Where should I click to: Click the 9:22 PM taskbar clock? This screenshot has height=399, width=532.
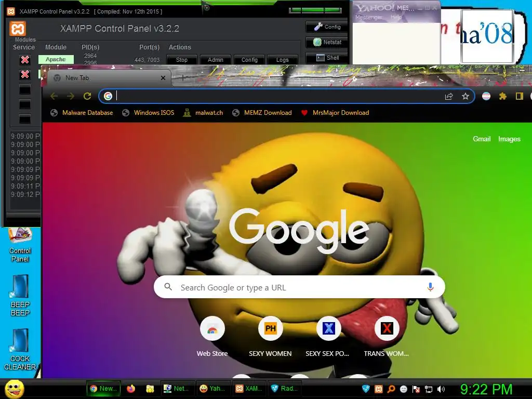(x=486, y=389)
